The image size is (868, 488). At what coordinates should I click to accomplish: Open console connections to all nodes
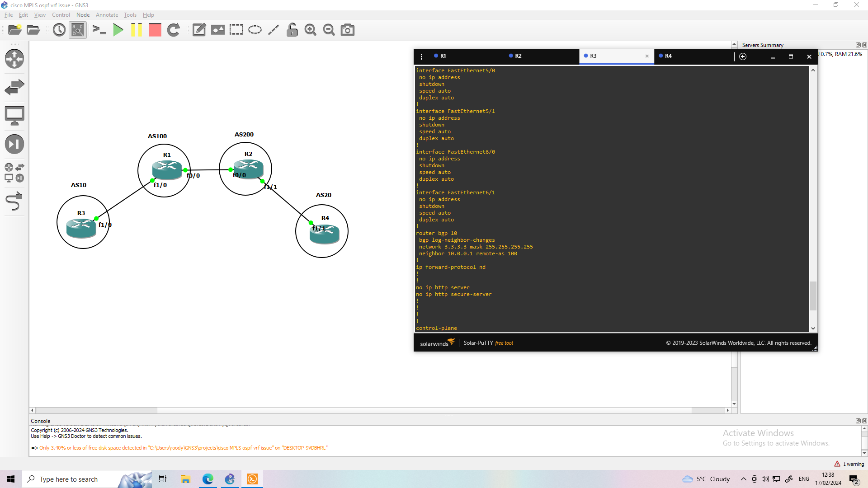click(99, 30)
